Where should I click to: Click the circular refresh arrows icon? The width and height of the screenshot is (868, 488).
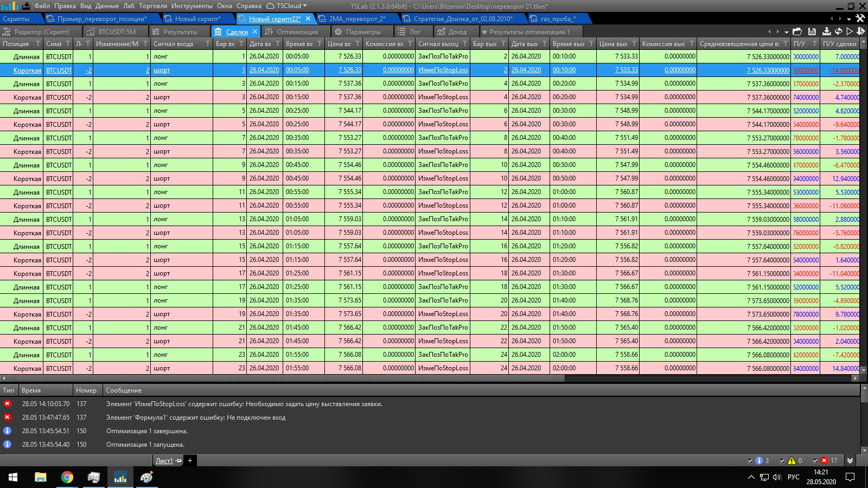pyautogui.click(x=838, y=31)
